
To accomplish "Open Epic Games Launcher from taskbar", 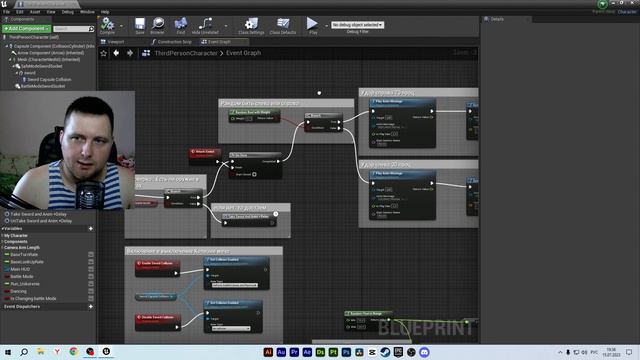I will (398, 352).
